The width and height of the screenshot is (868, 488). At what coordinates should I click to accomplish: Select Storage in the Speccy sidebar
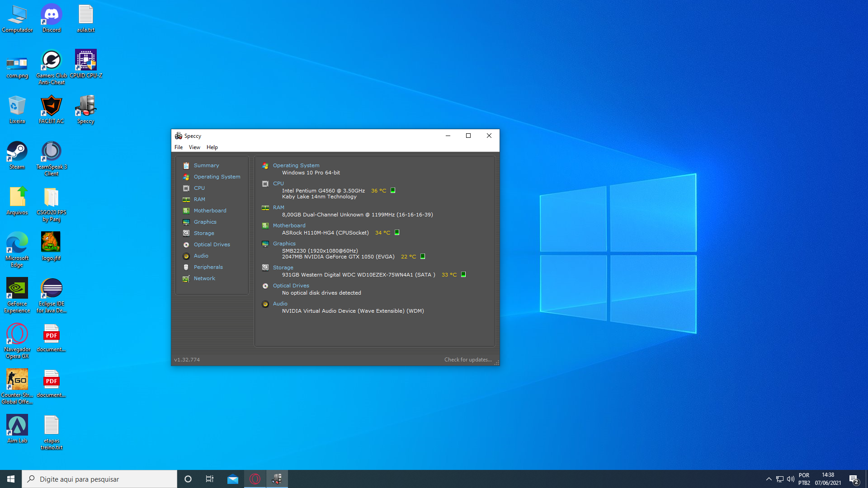click(x=204, y=233)
